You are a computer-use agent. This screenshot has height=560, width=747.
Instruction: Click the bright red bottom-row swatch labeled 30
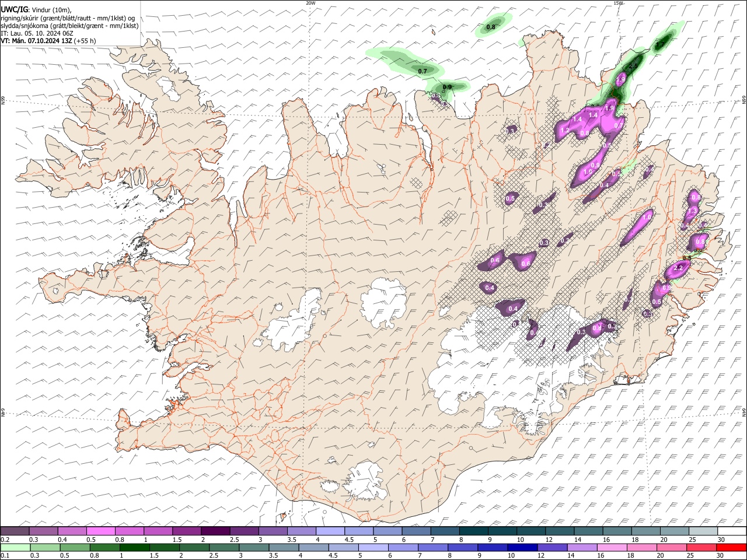click(x=732, y=547)
